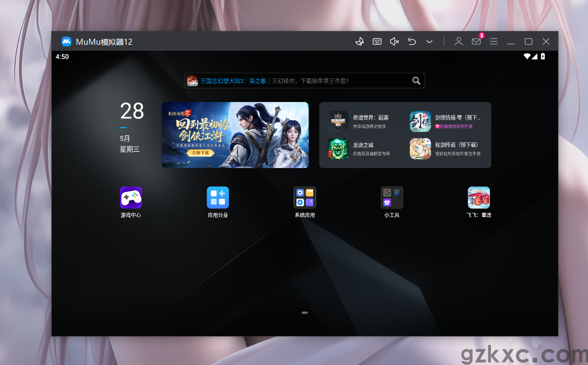Open the hamburger menu
This screenshot has width=588, height=365.
(494, 41)
